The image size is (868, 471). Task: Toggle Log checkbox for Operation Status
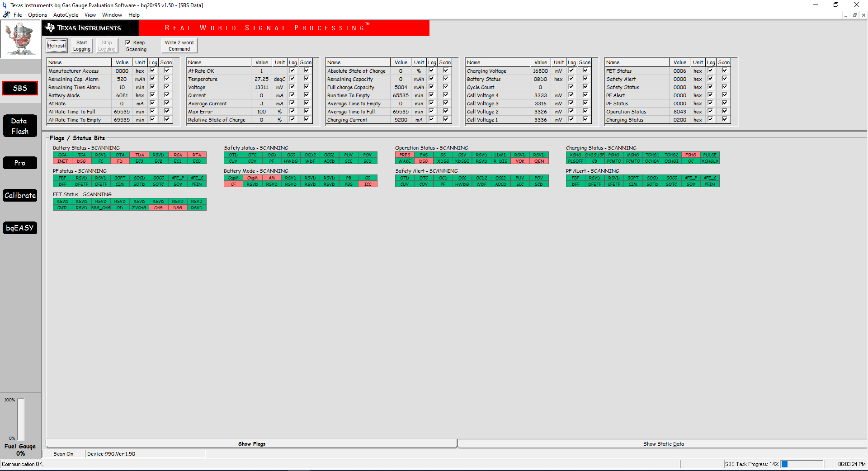click(710, 111)
